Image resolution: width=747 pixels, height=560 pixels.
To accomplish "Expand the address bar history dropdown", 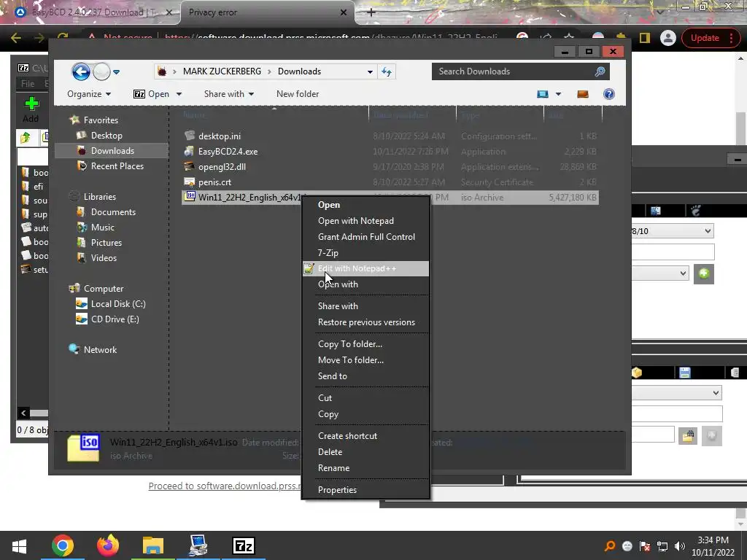I will pyautogui.click(x=370, y=71).
